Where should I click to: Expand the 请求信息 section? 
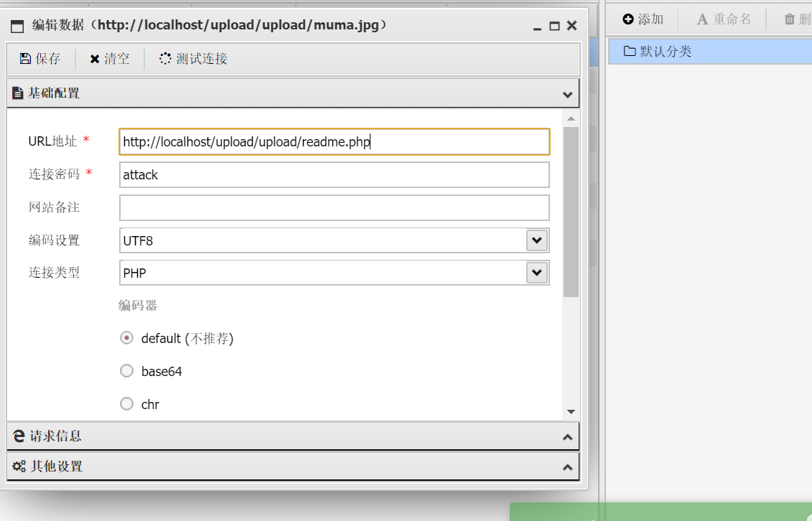tap(567, 436)
